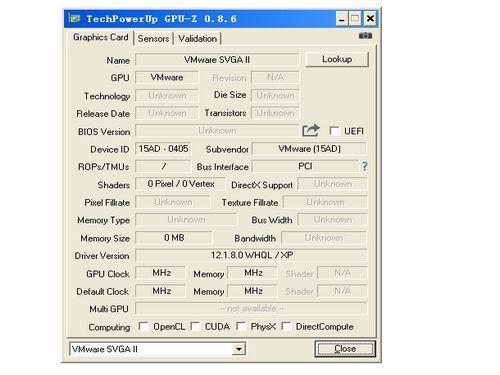This screenshot has height=375, width=500.
Task: Enable the DirectCompute checkbox
Action: coord(286,326)
